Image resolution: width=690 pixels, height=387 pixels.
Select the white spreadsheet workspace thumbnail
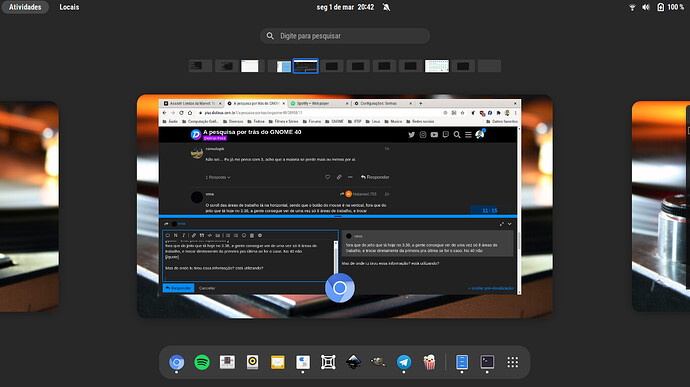coord(437,66)
